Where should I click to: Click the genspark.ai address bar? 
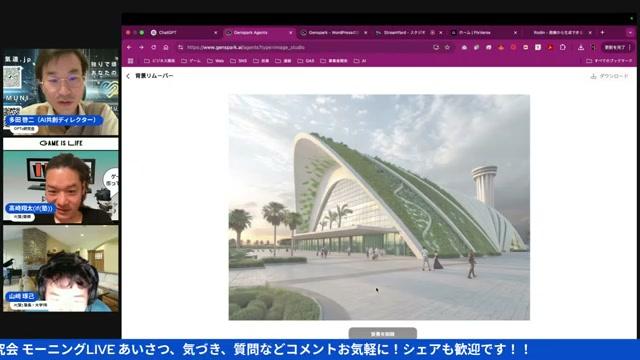(306, 47)
